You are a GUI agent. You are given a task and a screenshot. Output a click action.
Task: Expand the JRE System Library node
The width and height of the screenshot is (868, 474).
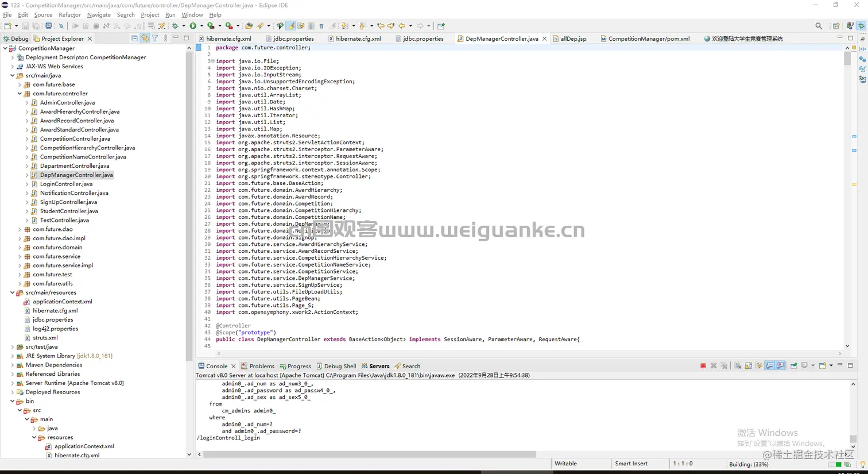point(12,356)
